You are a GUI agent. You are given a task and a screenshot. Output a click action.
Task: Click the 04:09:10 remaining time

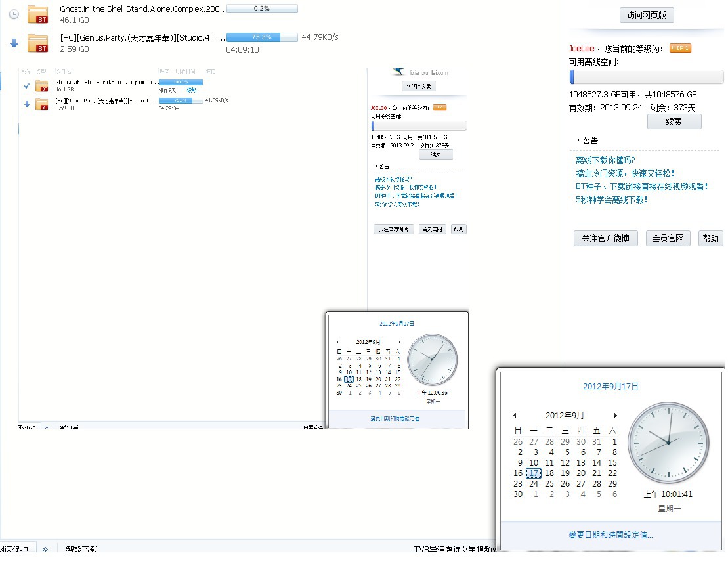pyautogui.click(x=242, y=50)
